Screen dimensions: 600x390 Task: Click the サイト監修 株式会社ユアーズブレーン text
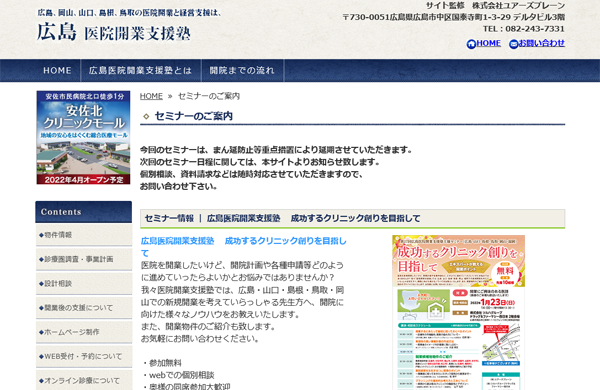pyautogui.click(x=496, y=6)
